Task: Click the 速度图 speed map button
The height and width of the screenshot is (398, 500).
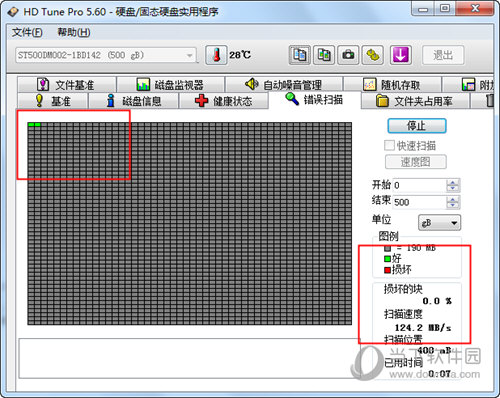Action: 416,162
